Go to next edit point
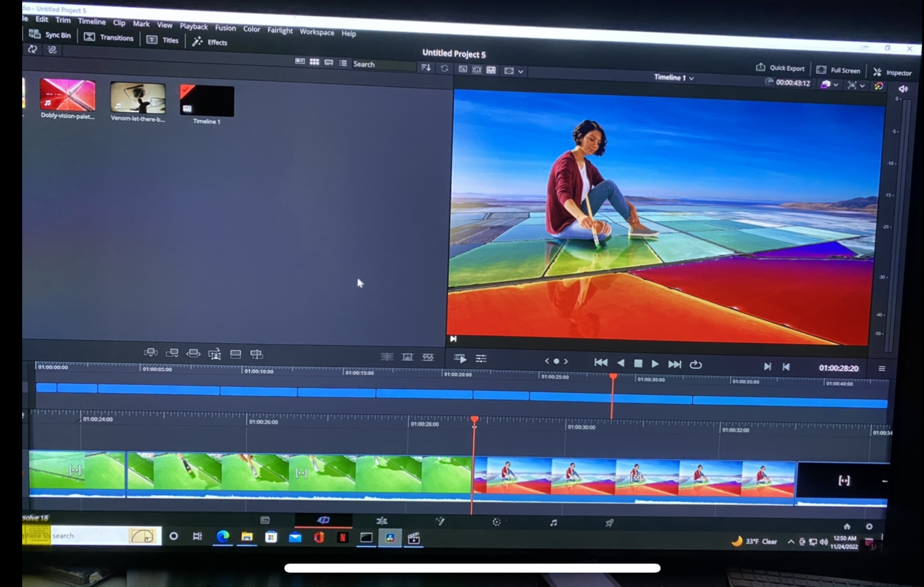 coord(767,366)
